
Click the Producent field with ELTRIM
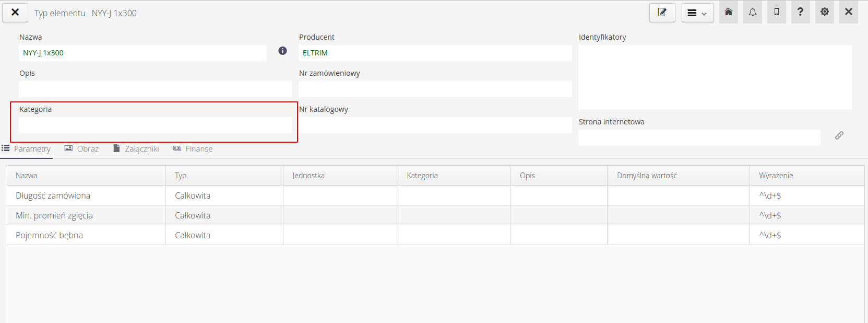coord(435,53)
